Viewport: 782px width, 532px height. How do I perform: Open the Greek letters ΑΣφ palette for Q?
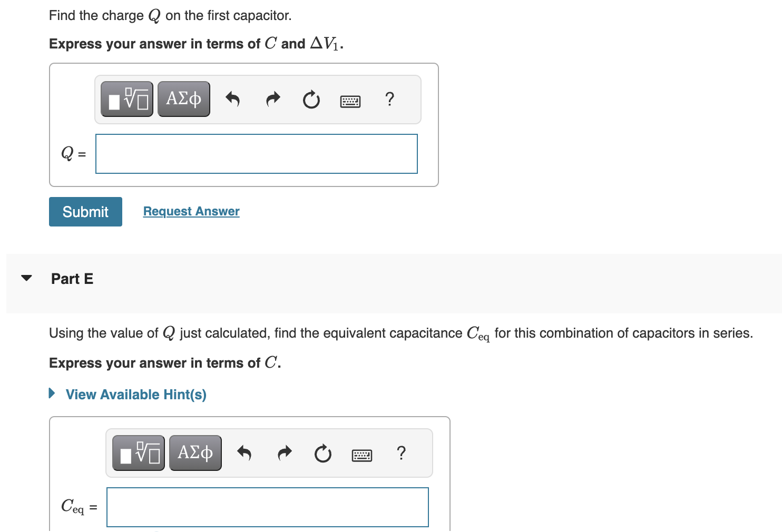(x=183, y=98)
